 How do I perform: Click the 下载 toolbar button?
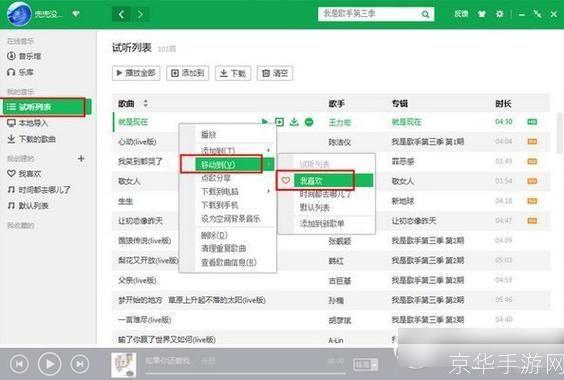(x=233, y=73)
